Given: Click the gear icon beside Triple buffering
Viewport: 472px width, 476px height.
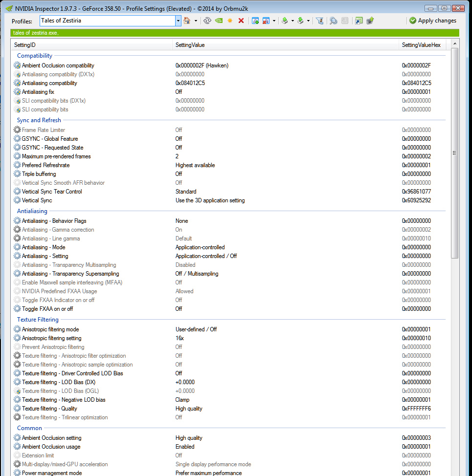Looking at the screenshot, I should coord(18,174).
